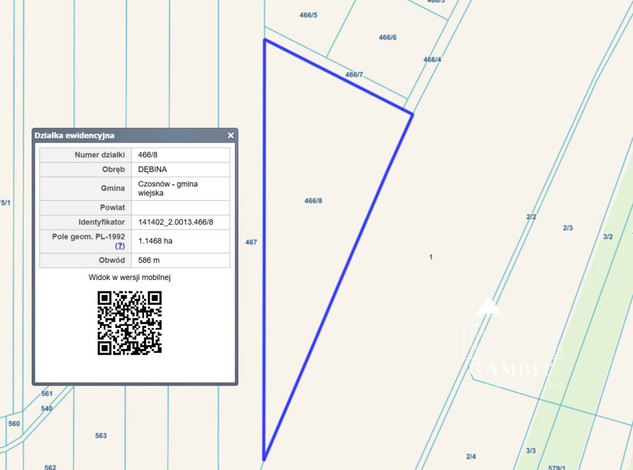Click the QR code image

point(130,322)
